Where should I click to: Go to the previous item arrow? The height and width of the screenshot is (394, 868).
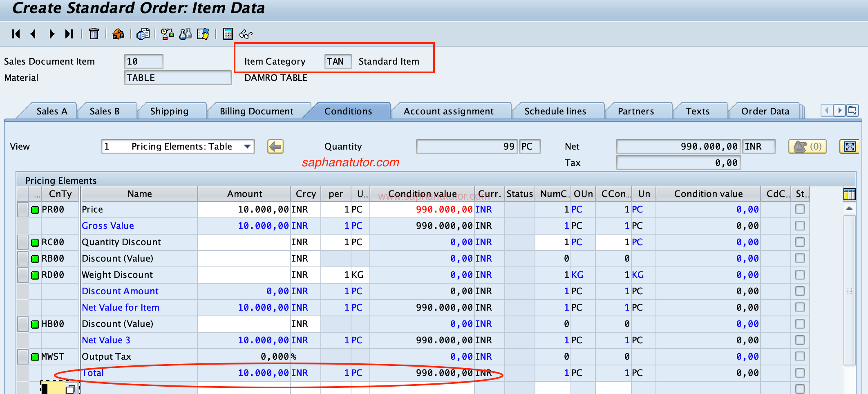(34, 34)
